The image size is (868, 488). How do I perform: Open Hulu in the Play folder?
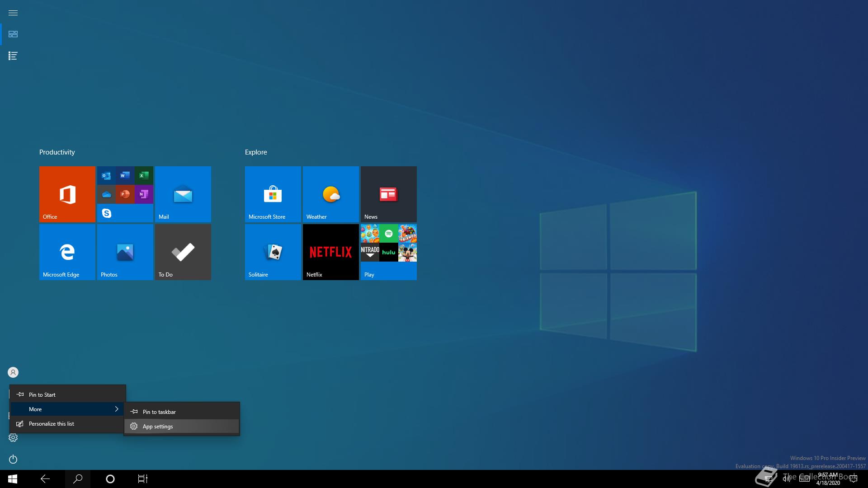389,252
